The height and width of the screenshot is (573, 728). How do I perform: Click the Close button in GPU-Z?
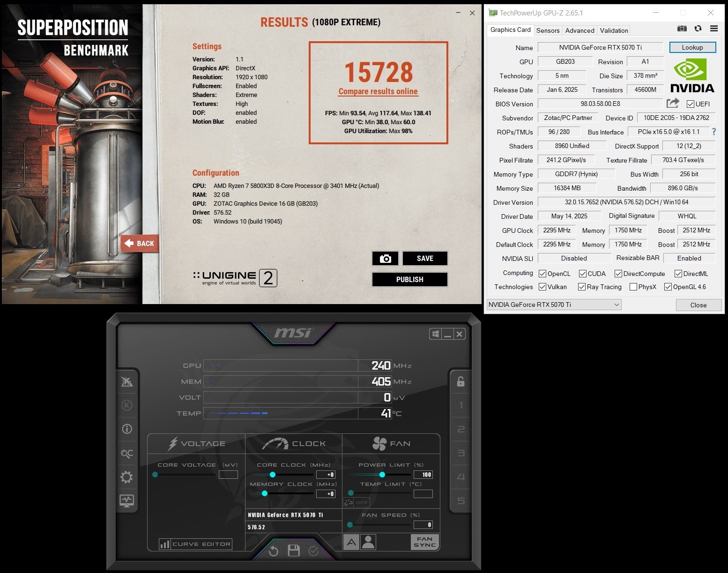click(x=698, y=305)
